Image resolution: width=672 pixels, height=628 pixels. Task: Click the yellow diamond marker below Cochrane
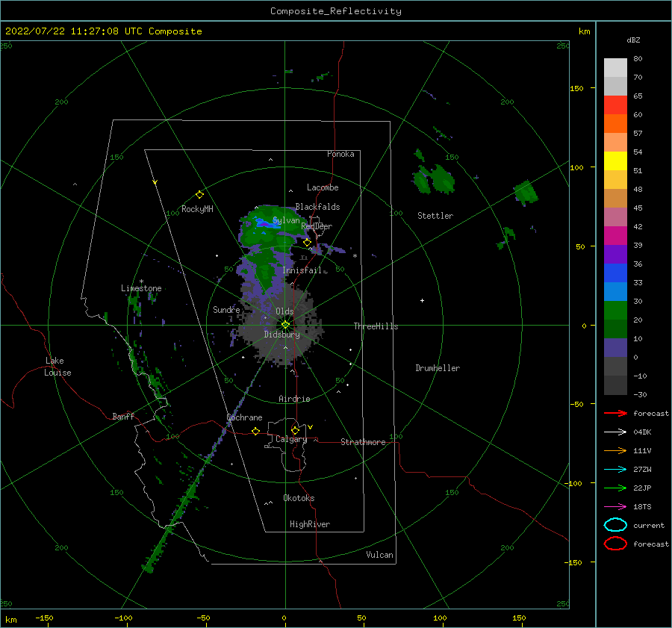click(x=256, y=431)
